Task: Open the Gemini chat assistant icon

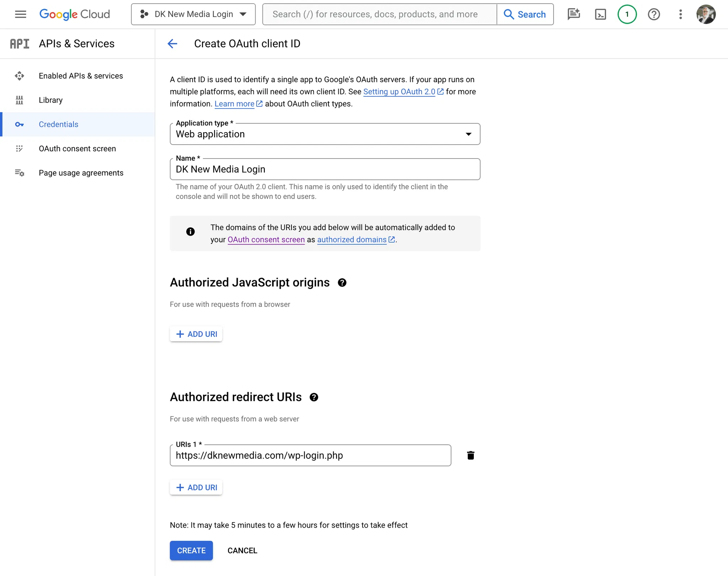Action: coord(574,14)
